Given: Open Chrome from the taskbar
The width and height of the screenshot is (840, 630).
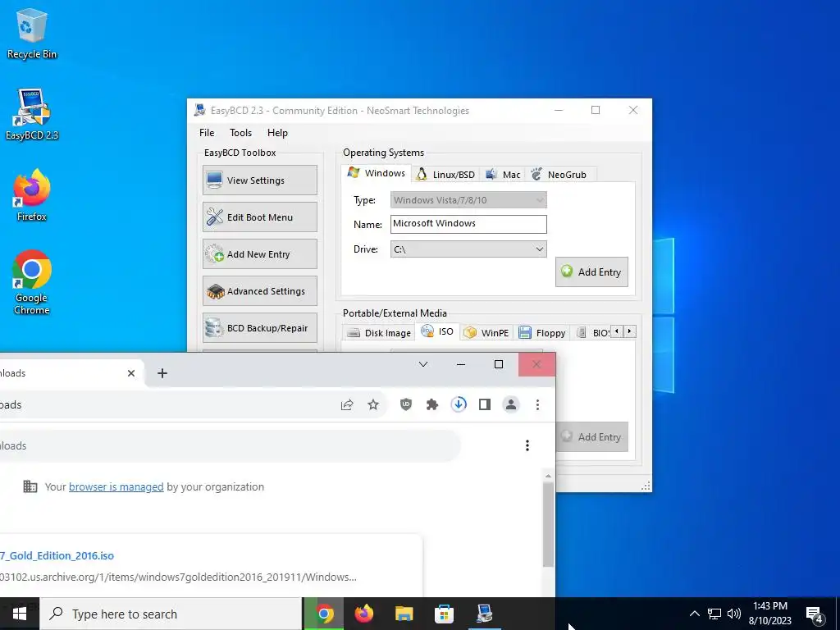Looking at the screenshot, I should click(324, 614).
